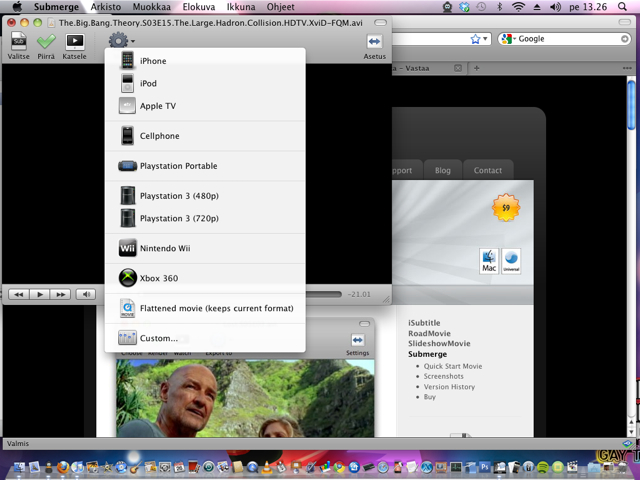Open the Buy link
The image size is (640, 480).
(429, 397)
